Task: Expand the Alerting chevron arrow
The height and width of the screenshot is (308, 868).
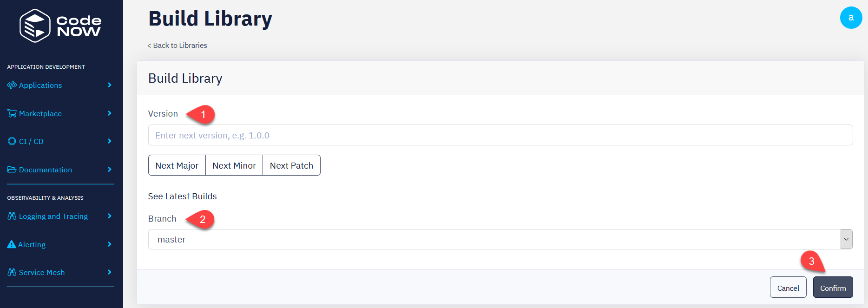Action: [110, 244]
